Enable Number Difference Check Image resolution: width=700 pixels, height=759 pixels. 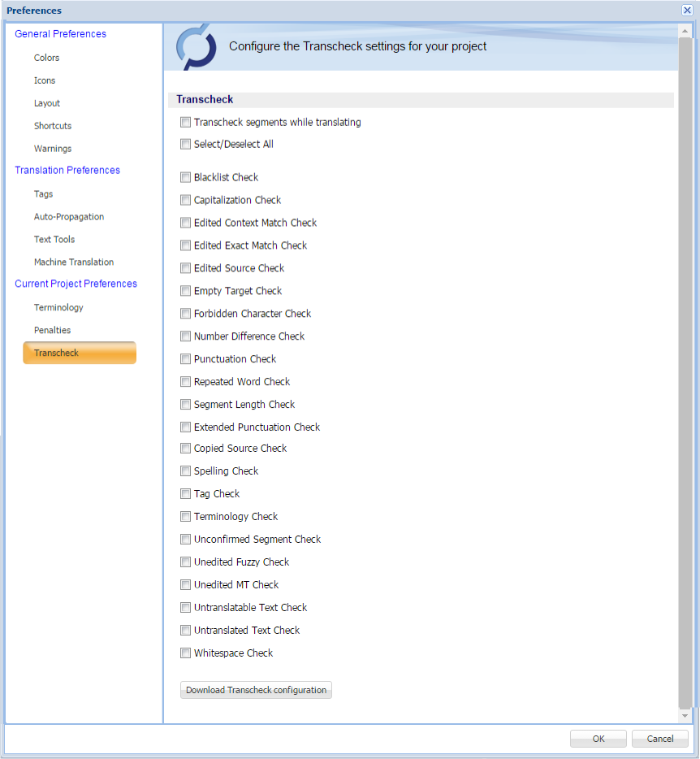coord(185,336)
